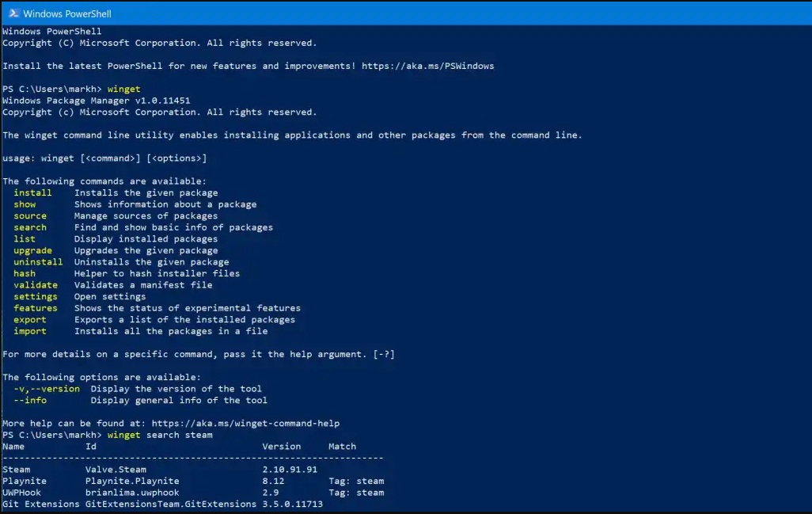Click the 'features' command name
Viewport: 812px width, 514px height.
(35, 308)
